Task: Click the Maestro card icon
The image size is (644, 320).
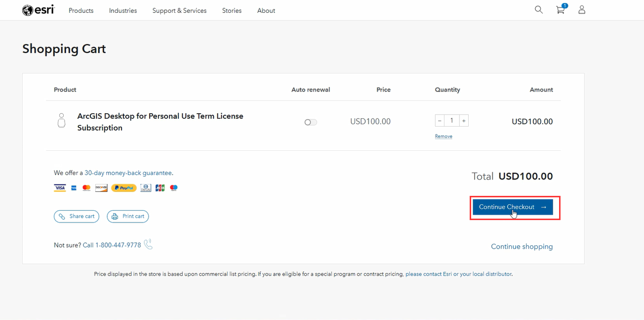Action: pyautogui.click(x=174, y=188)
